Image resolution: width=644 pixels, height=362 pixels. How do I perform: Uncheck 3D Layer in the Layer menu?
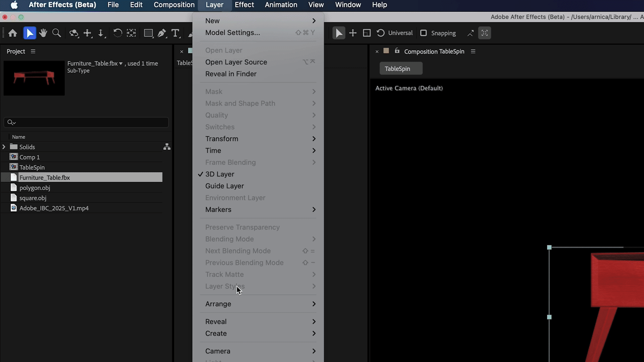click(x=220, y=174)
